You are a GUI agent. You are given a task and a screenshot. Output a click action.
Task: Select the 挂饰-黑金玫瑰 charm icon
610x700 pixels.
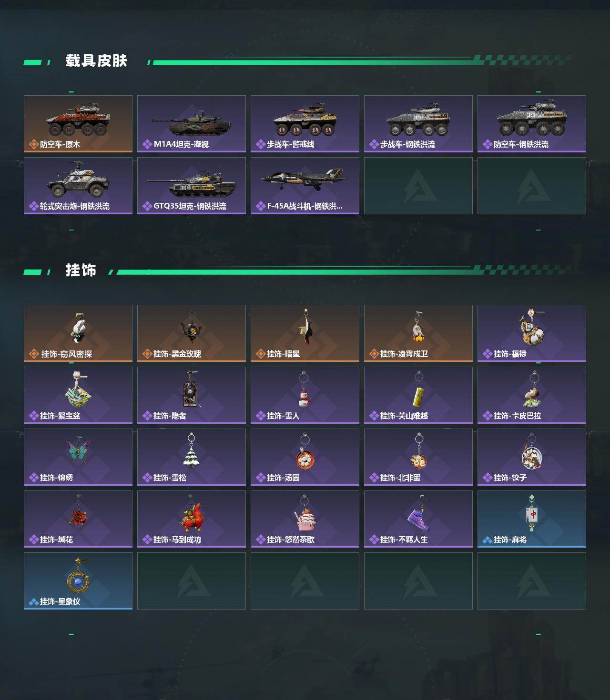pyautogui.click(x=192, y=328)
